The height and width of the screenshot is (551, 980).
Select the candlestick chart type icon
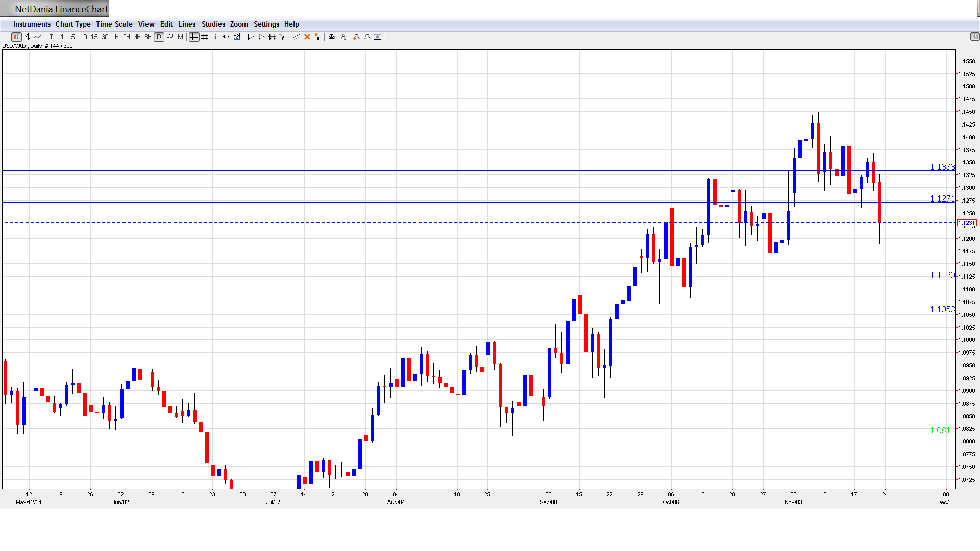pos(16,37)
